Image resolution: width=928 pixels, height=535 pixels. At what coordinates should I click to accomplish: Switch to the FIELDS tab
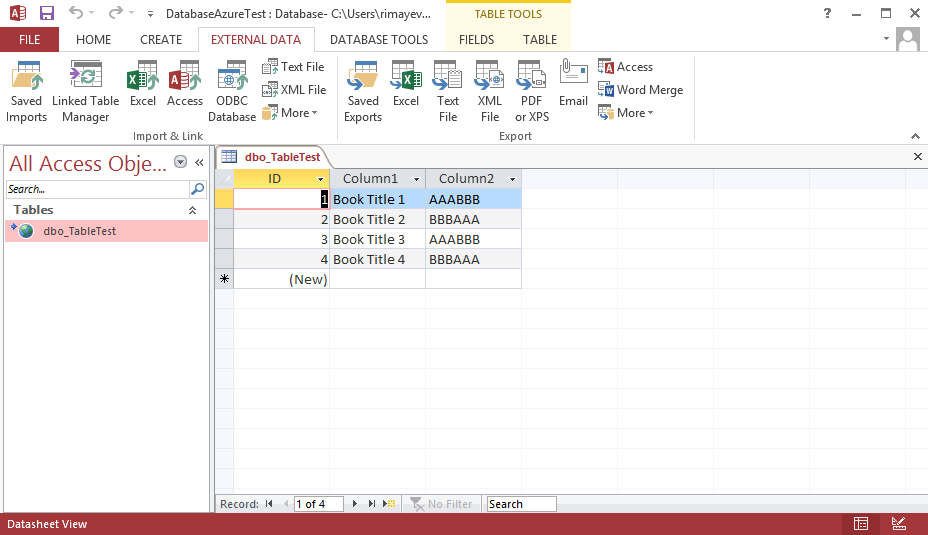(476, 40)
